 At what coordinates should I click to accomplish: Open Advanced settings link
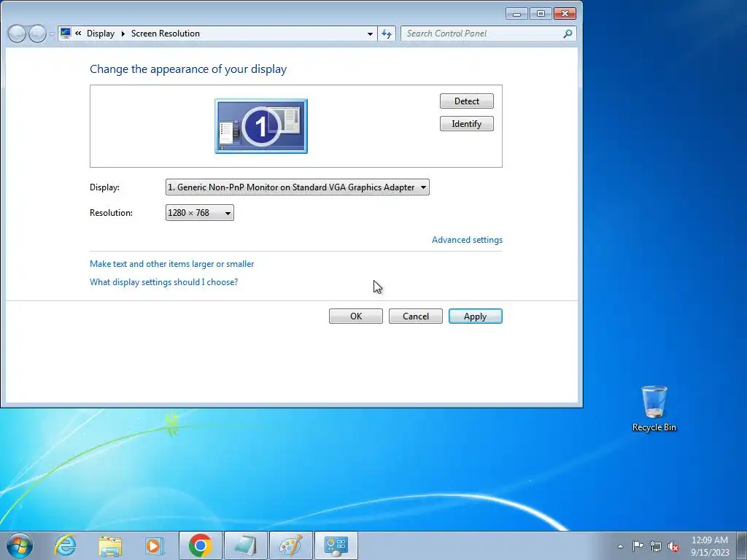(467, 239)
